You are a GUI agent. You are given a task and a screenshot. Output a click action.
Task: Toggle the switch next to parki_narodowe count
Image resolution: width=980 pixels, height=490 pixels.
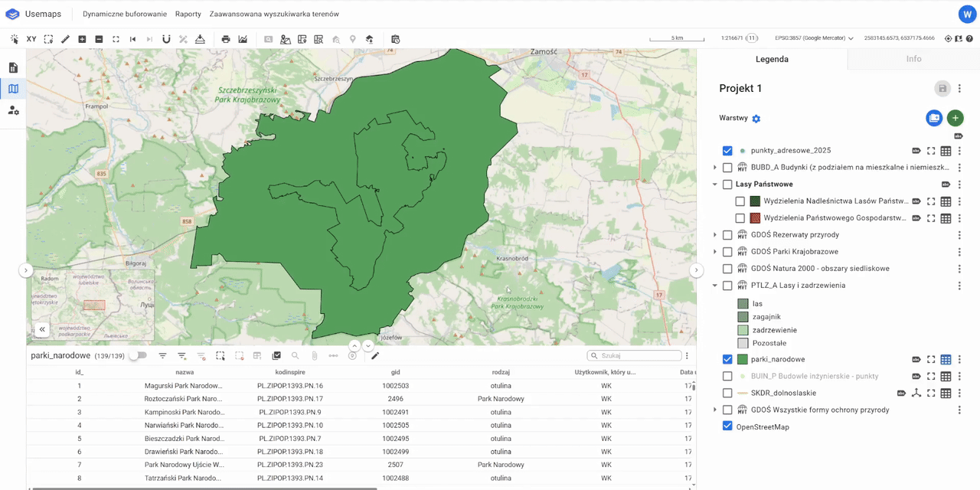(138, 356)
